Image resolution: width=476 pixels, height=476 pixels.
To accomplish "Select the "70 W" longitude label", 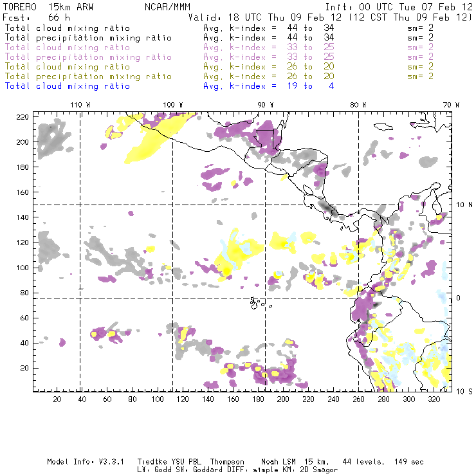I will point(451,105).
